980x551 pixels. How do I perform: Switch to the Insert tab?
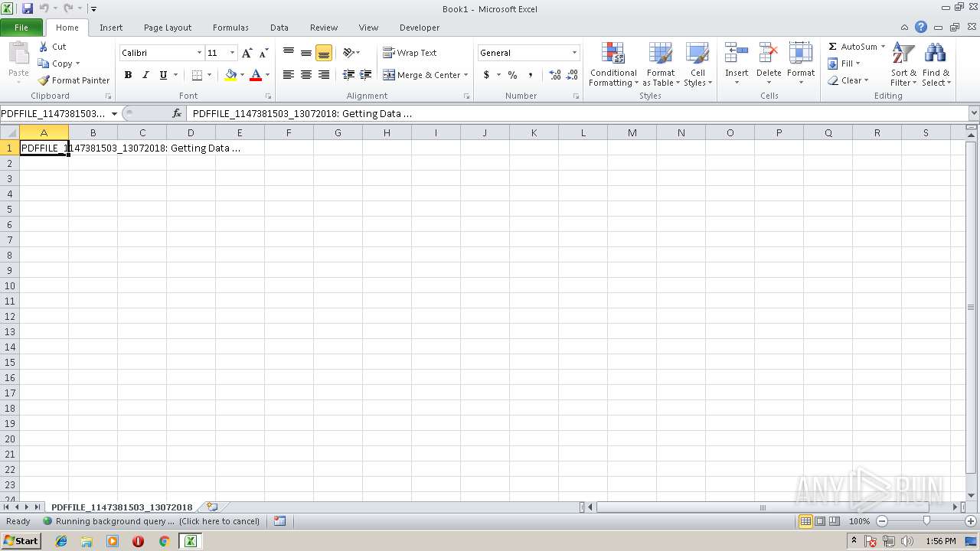pos(111,28)
